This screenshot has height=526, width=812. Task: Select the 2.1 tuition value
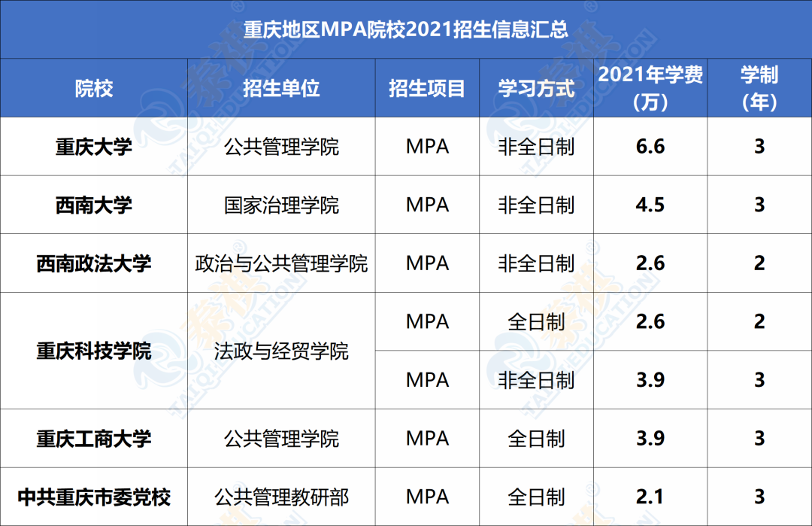650,497
